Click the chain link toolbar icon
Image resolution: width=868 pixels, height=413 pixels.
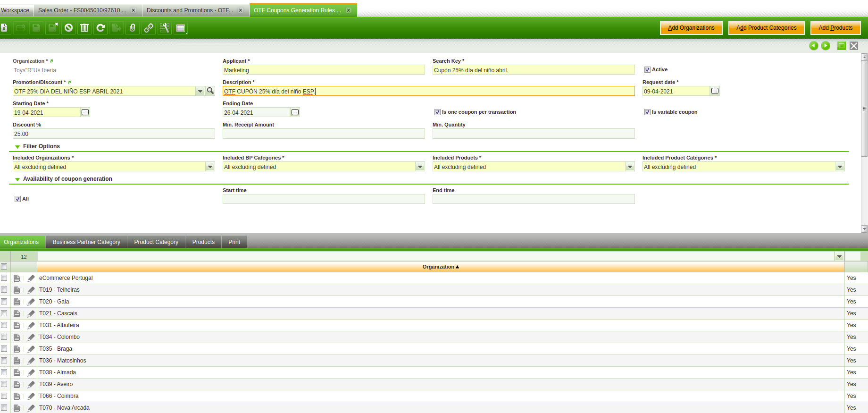pyautogui.click(x=149, y=28)
